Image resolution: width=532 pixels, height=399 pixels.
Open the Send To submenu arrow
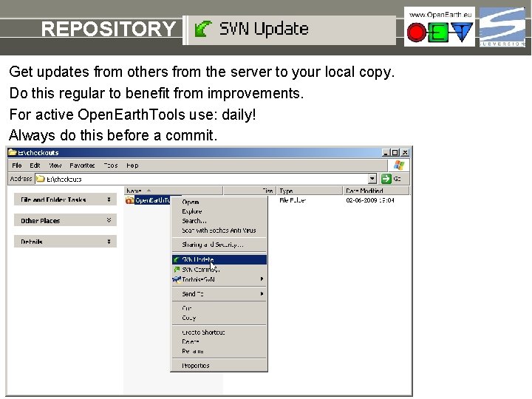(x=262, y=294)
